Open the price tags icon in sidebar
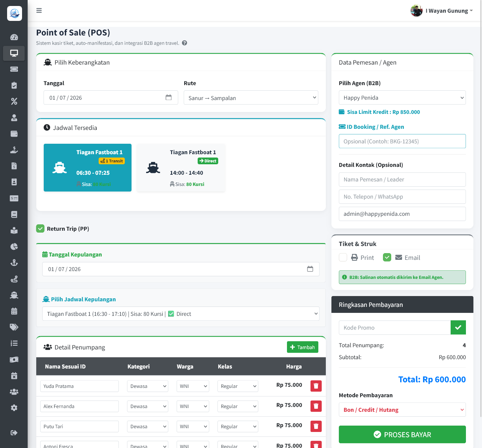482x448 pixels. click(14, 327)
